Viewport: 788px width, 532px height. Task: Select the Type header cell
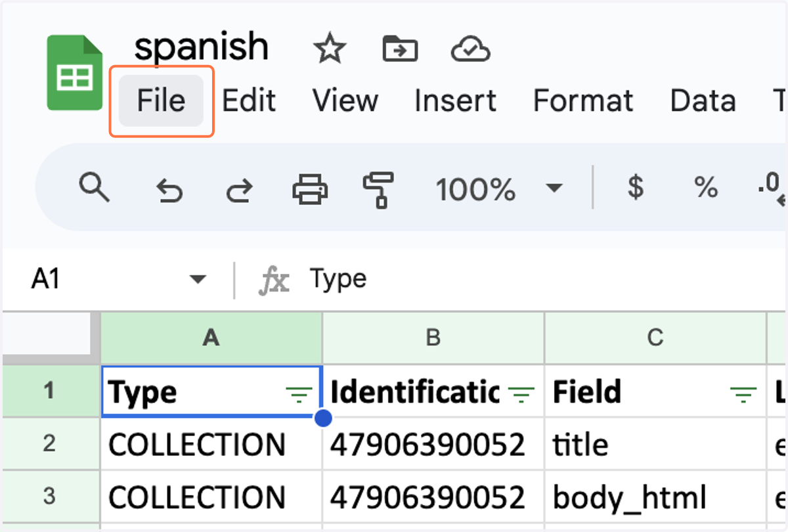211,391
